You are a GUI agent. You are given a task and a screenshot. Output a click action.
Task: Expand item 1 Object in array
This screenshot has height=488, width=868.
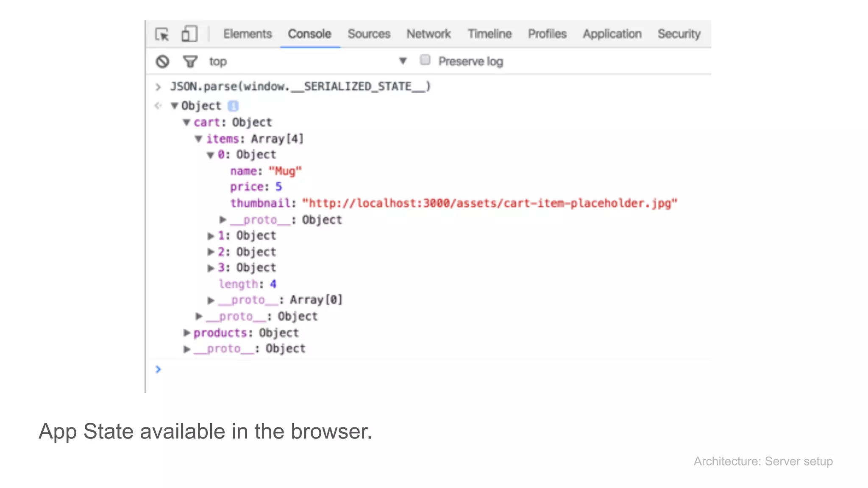(211, 236)
